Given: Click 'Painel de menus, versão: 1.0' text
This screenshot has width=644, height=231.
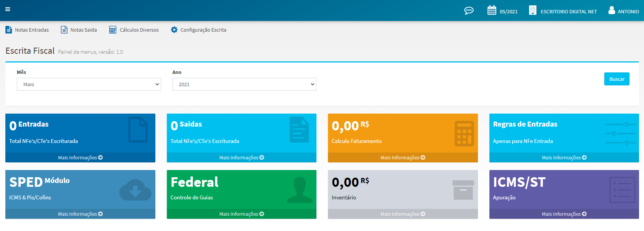Looking at the screenshot, I should tap(90, 52).
